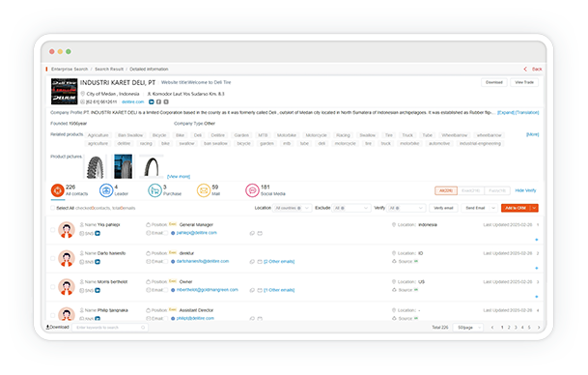Click the Hide Verify link
Screen dimensions: 588x375
pyautogui.click(x=525, y=190)
